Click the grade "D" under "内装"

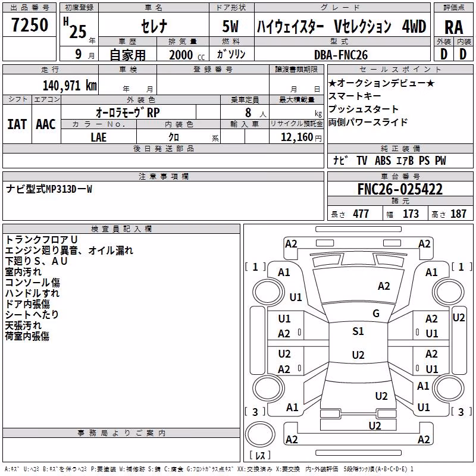tap(463, 55)
